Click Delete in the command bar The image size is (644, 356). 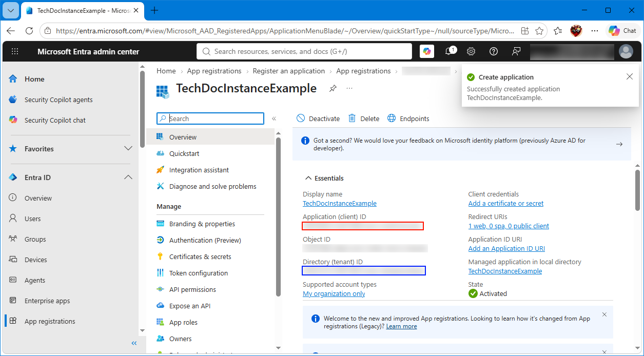[364, 118]
